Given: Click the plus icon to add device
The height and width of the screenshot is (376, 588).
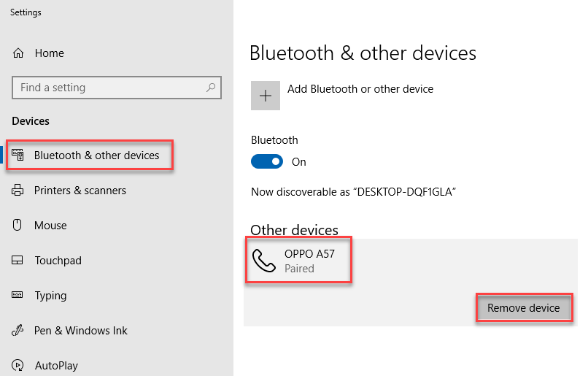Looking at the screenshot, I should tap(266, 96).
